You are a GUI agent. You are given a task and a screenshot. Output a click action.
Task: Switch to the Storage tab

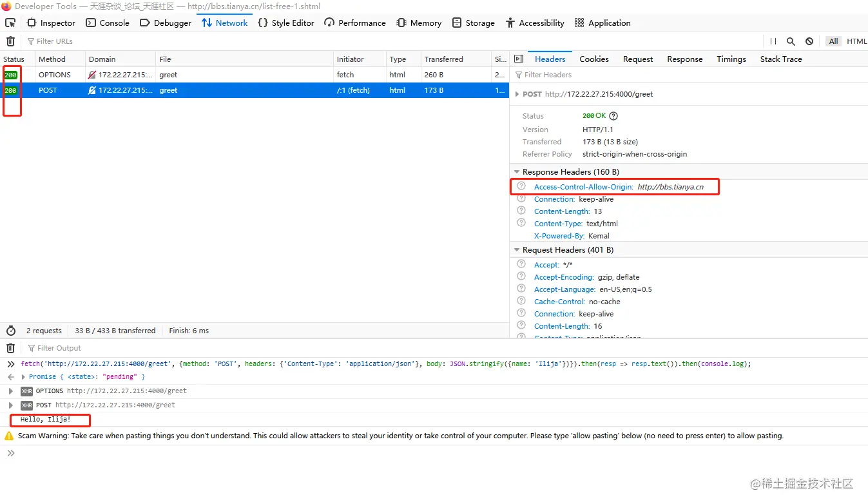[473, 23]
